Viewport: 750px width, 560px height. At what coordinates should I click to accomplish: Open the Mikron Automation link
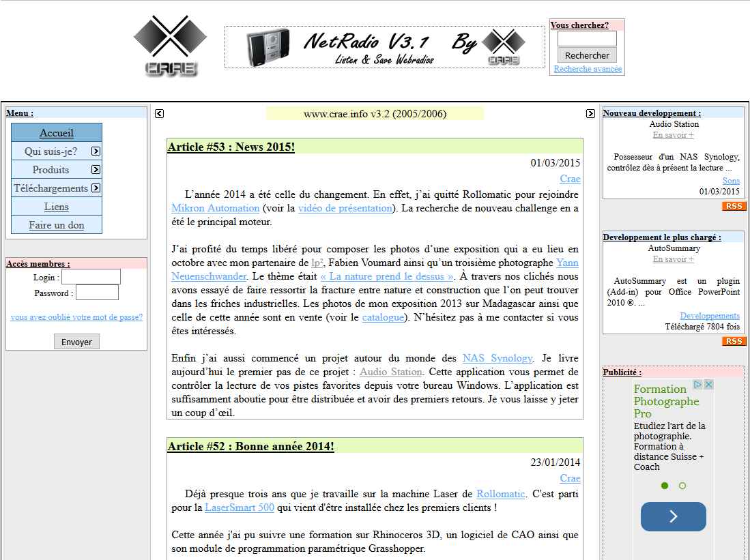coord(216,208)
